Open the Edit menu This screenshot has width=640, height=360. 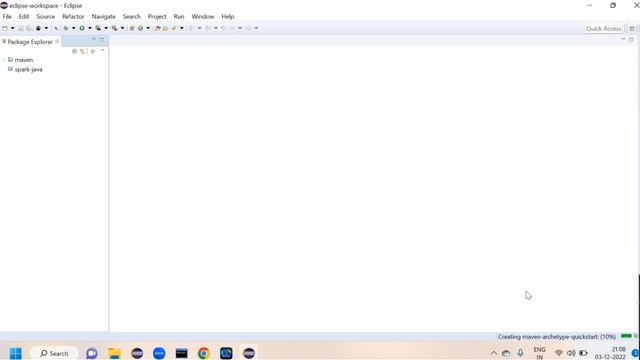point(24,16)
